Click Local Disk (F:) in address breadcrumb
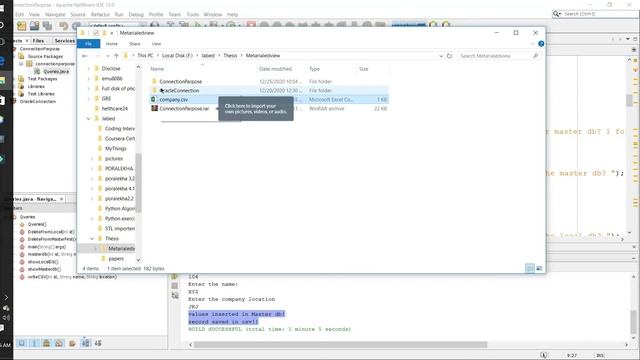The width and height of the screenshot is (640, 360). coord(177,56)
